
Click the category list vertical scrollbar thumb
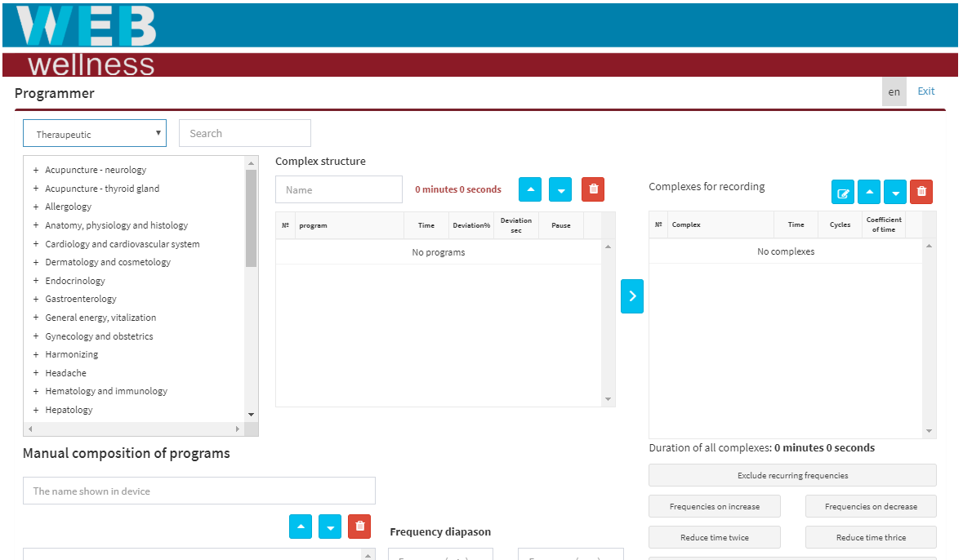pyautogui.click(x=251, y=218)
